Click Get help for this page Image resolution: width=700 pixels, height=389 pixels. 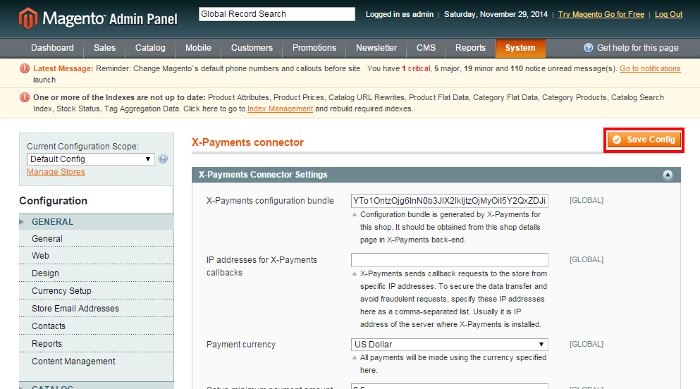(x=638, y=48)
